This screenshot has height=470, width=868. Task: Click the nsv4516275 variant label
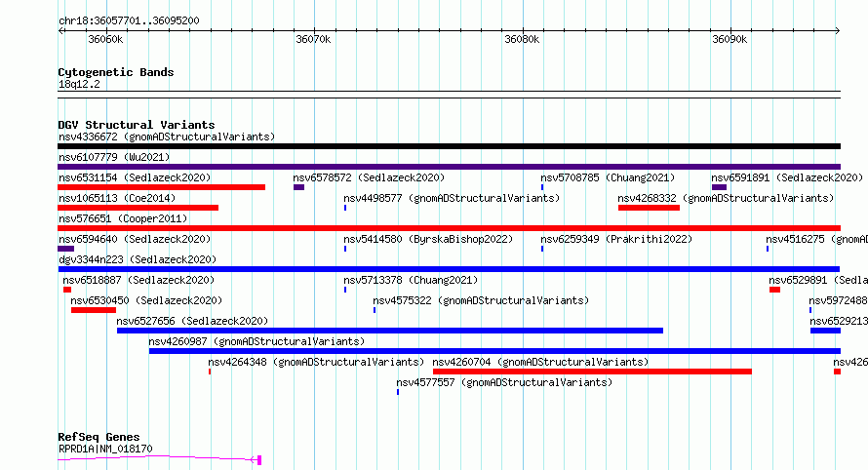click(x=816, y=239)
